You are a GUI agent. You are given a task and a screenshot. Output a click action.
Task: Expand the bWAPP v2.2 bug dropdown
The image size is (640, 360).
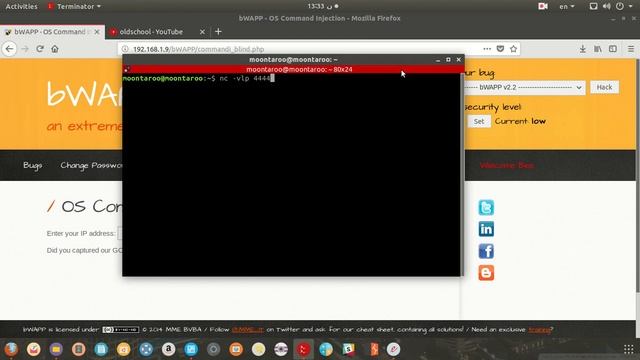[524, 87]
